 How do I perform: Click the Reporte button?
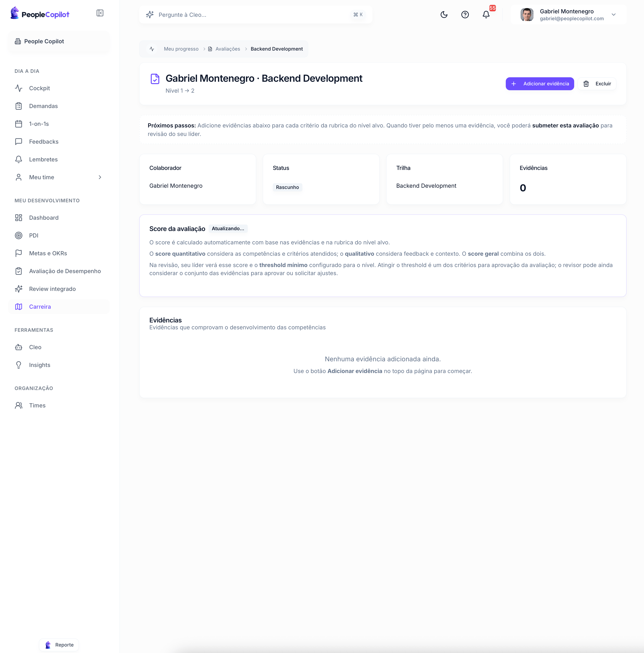click(59, 645)
